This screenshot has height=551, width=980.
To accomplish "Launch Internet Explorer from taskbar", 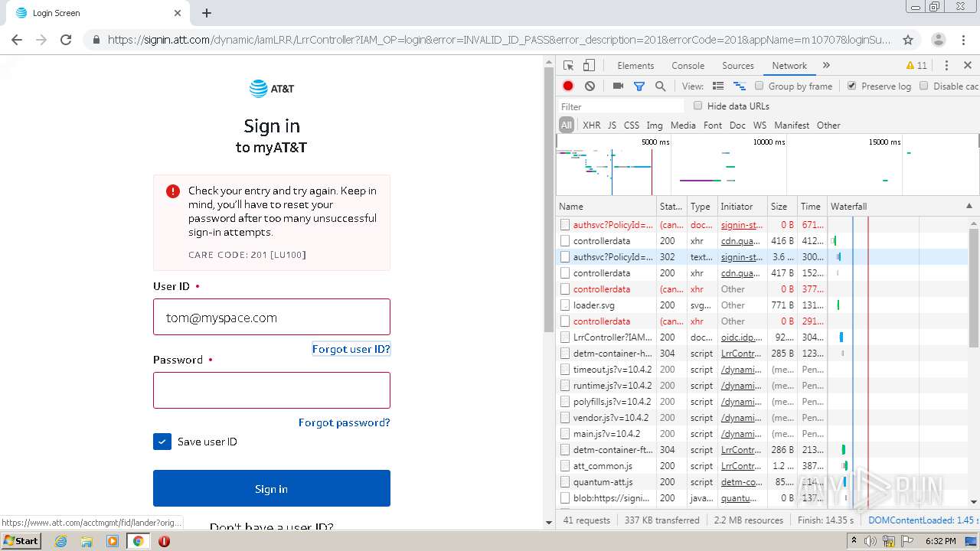I will pyautogui.click(x=61, y=541).
